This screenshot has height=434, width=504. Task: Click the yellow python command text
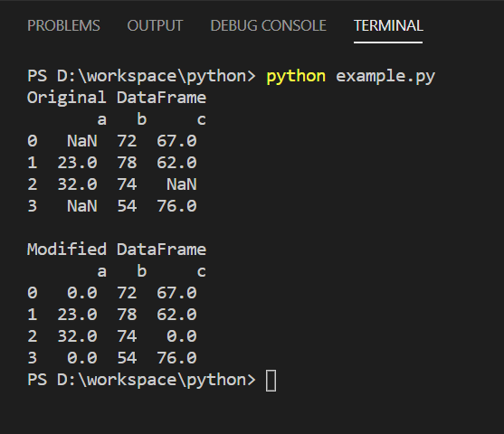tap(296, 77)
